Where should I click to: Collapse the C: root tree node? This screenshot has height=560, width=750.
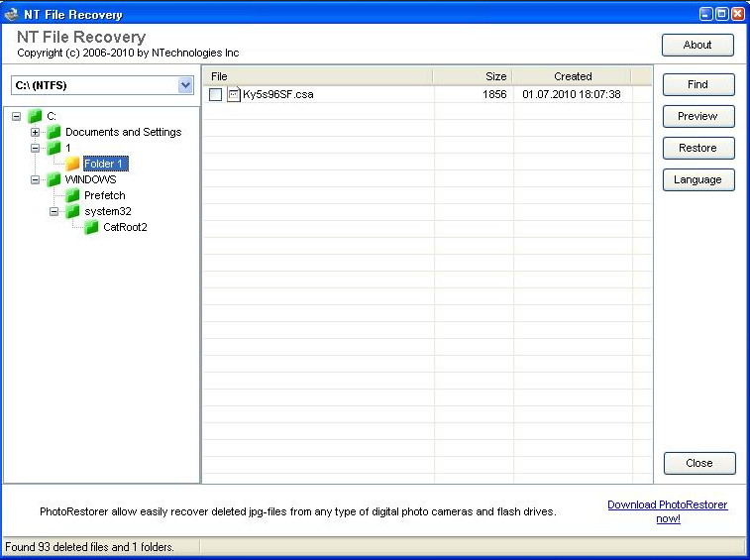pyautogui.click(x=16, y=116)
